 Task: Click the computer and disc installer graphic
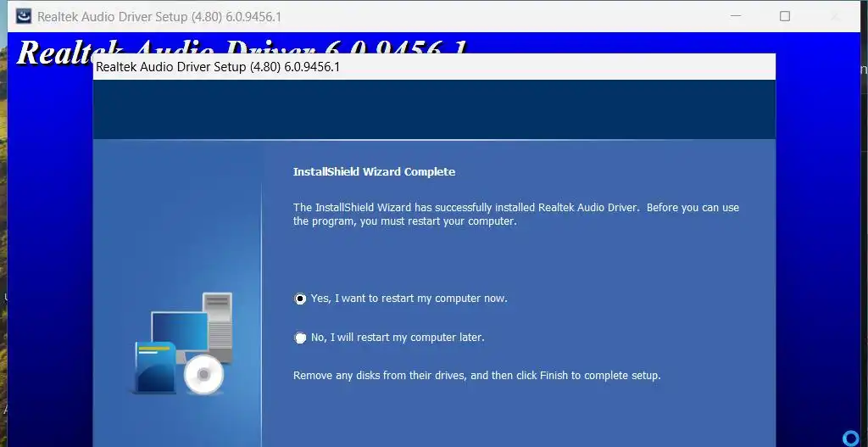point(183,344)
